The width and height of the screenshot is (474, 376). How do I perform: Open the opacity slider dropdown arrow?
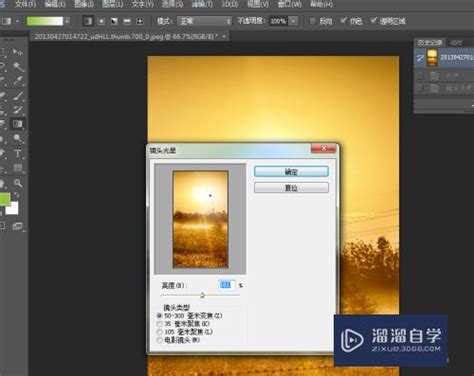coord(293,21)
